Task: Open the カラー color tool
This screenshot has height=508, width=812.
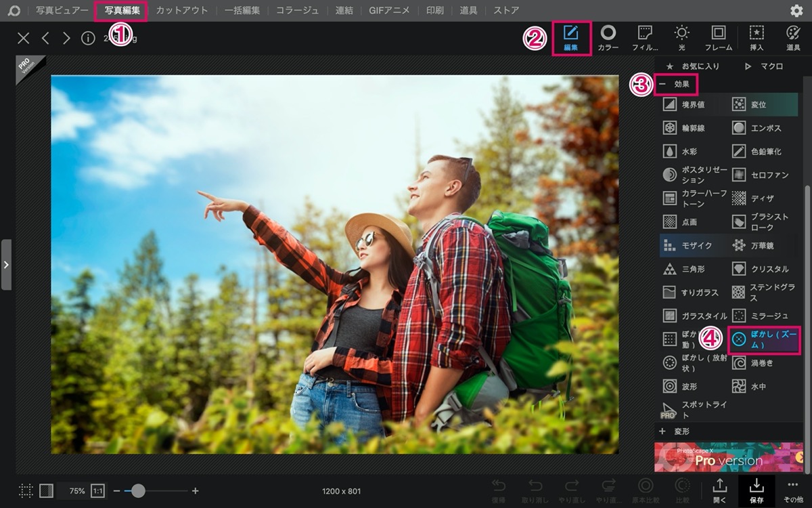Action: point(608,38)
